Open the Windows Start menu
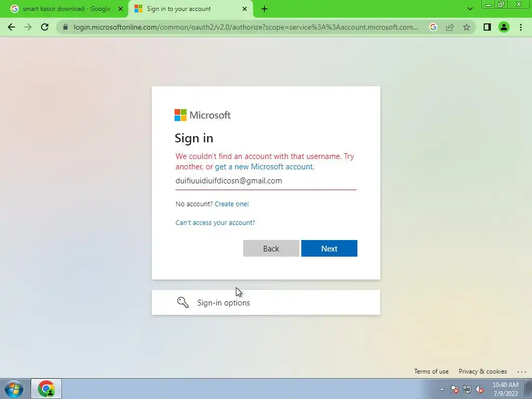 14,389
